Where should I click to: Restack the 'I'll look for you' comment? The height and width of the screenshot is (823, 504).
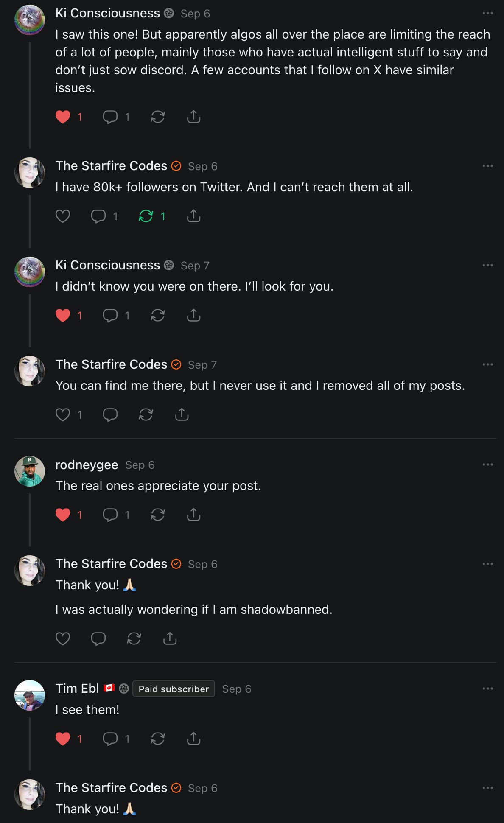(x=158, y=315)
